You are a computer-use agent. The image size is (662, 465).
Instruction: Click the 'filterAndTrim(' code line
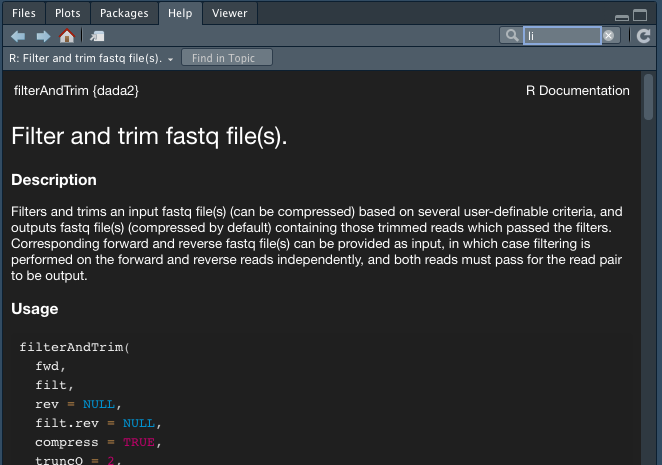(x=75, y=347)
